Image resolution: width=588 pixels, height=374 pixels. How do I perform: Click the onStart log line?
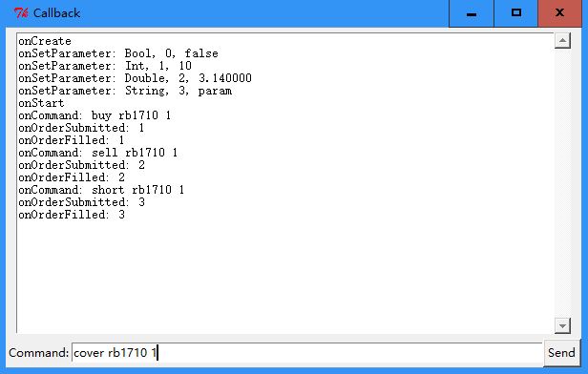tap(41, 103)
